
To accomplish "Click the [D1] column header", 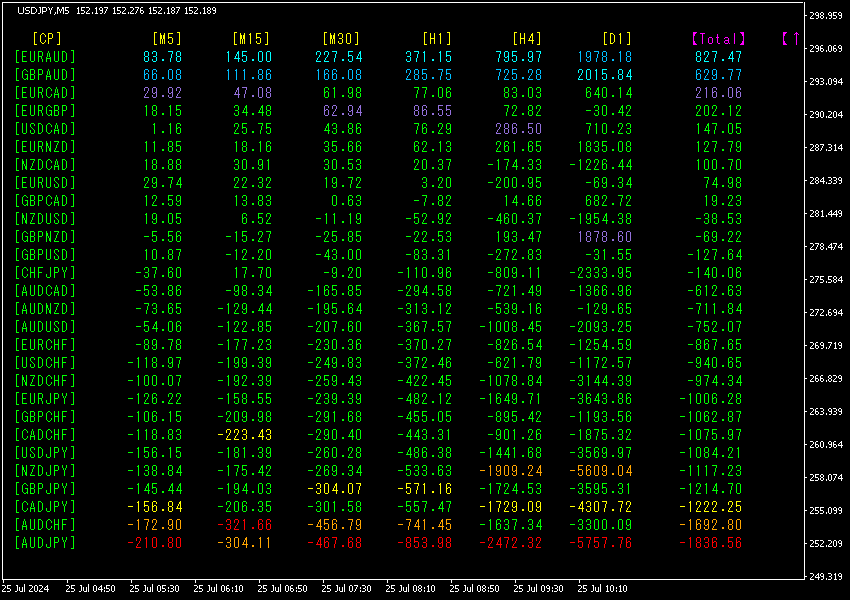I will [617, 38].
